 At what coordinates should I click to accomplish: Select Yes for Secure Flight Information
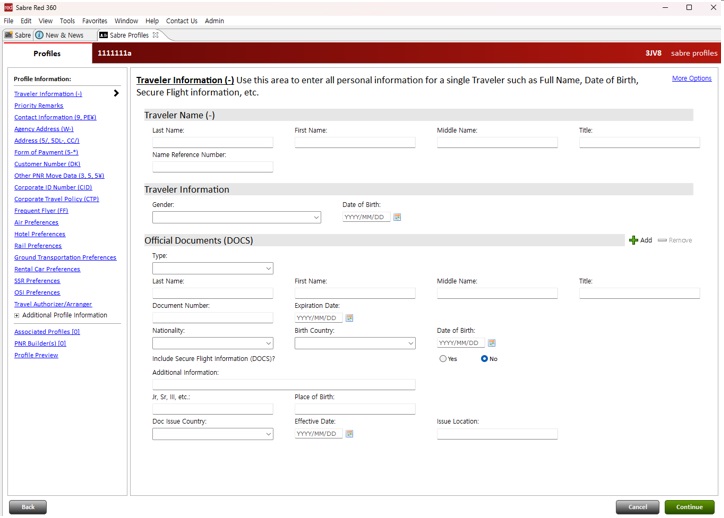coord(443,359)
